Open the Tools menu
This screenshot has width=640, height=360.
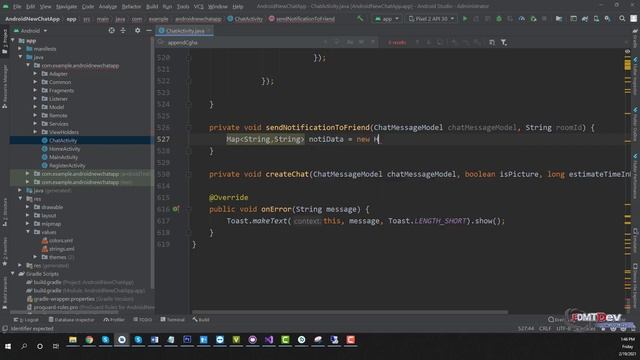coord(183,7)
